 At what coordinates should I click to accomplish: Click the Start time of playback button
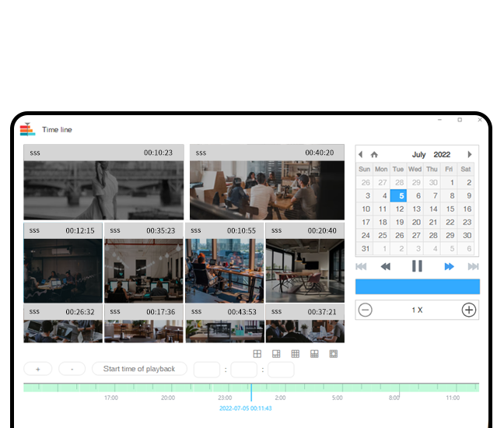[139, 369]
